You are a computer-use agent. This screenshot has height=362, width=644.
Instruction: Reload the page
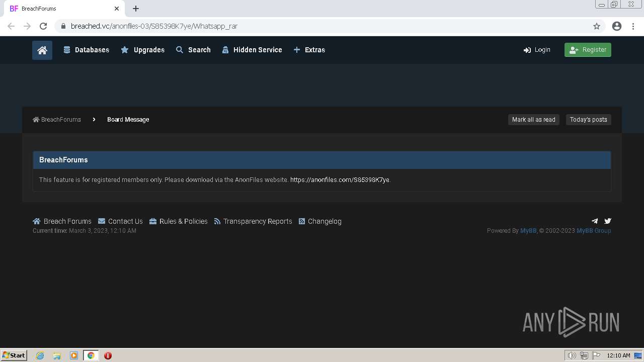tap(43, 26)
